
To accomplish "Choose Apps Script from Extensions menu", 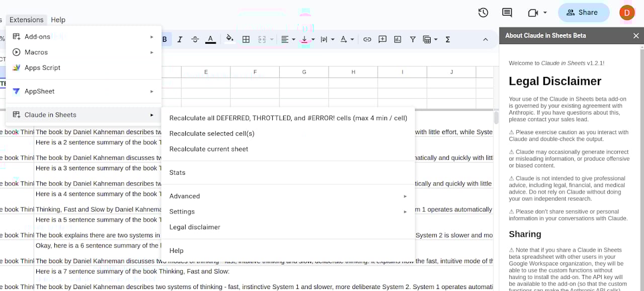I will coord(84,68).
